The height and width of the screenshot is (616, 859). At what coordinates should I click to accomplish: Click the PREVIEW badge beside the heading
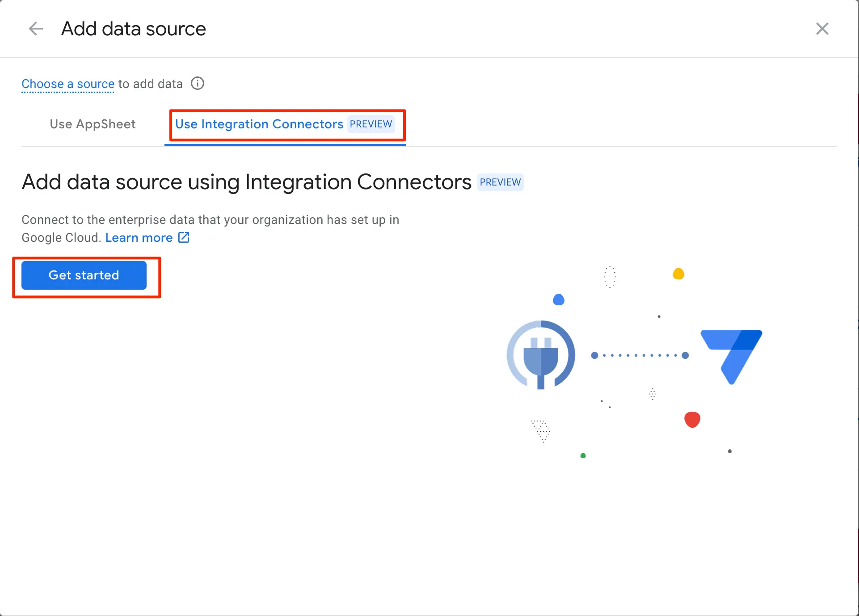click(500, 182)
